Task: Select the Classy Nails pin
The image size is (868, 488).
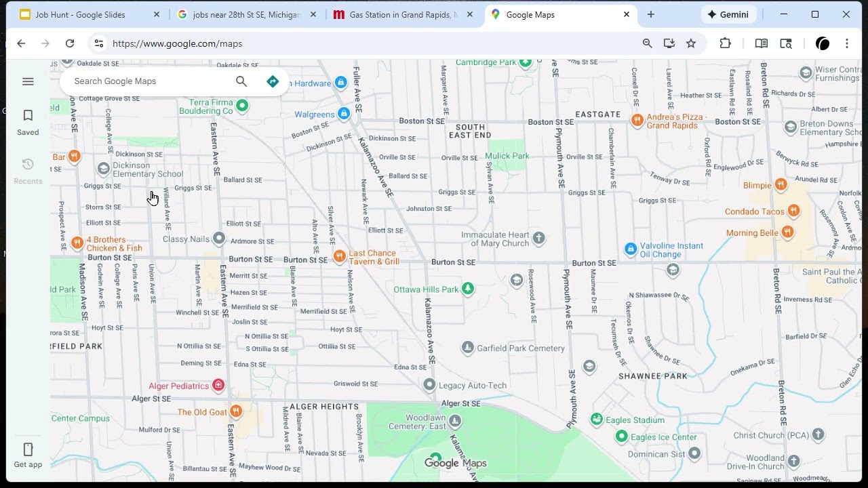Action: pos(218,239)
